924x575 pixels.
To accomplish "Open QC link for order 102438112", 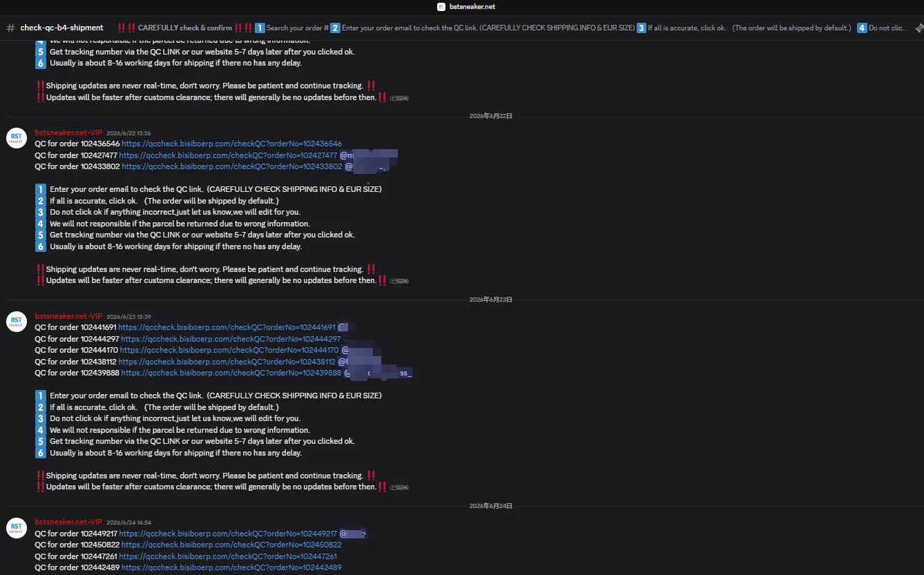I will pos(227,362).
